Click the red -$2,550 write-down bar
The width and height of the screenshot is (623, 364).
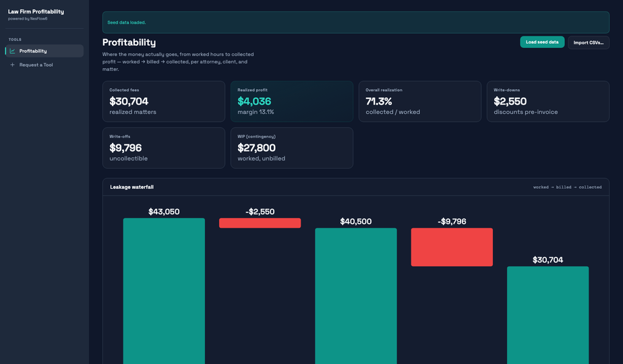click(x=260, y=223)
